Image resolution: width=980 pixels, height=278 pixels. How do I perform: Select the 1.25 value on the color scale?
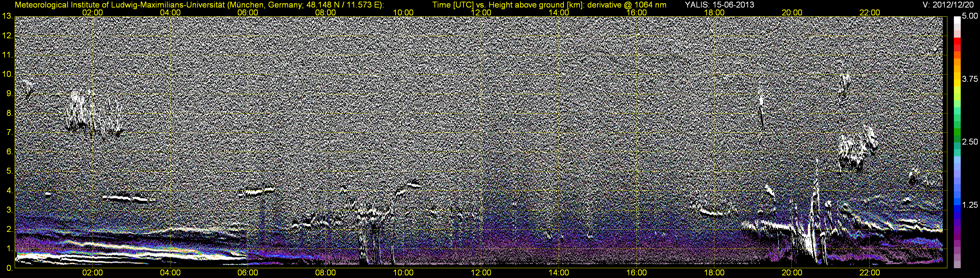coord(970,205)
